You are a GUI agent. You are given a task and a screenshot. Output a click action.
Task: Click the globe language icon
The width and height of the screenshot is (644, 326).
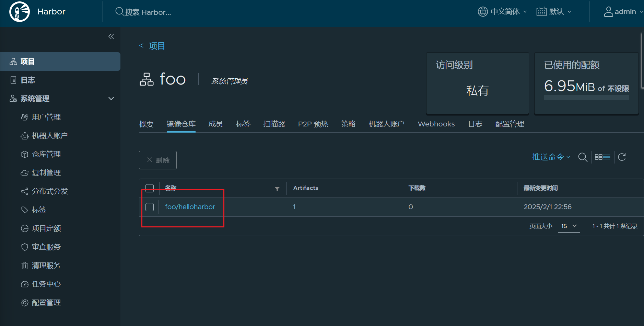[483, 12]
